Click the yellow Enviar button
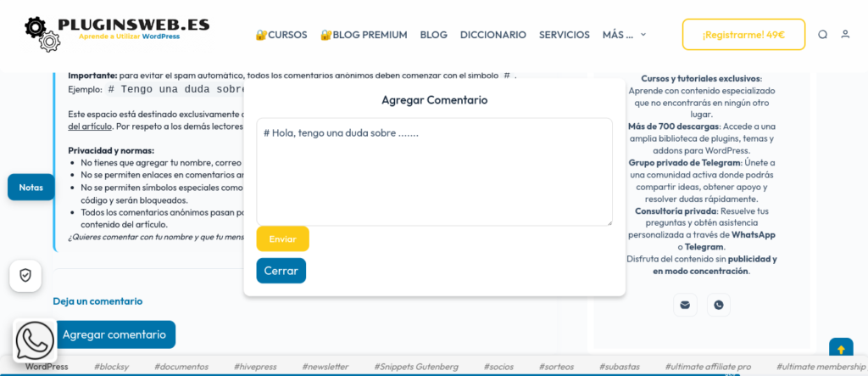This screenshot has height=376, width=868. click(282, 239)
